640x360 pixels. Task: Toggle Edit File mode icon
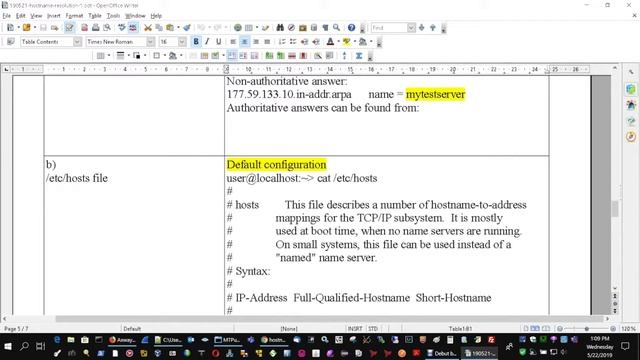(x=69, y=28)
